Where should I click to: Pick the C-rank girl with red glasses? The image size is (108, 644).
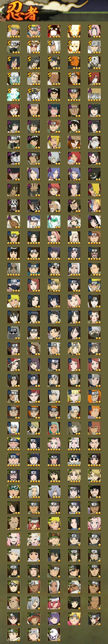pyautogui.click(x=14, y=619)
